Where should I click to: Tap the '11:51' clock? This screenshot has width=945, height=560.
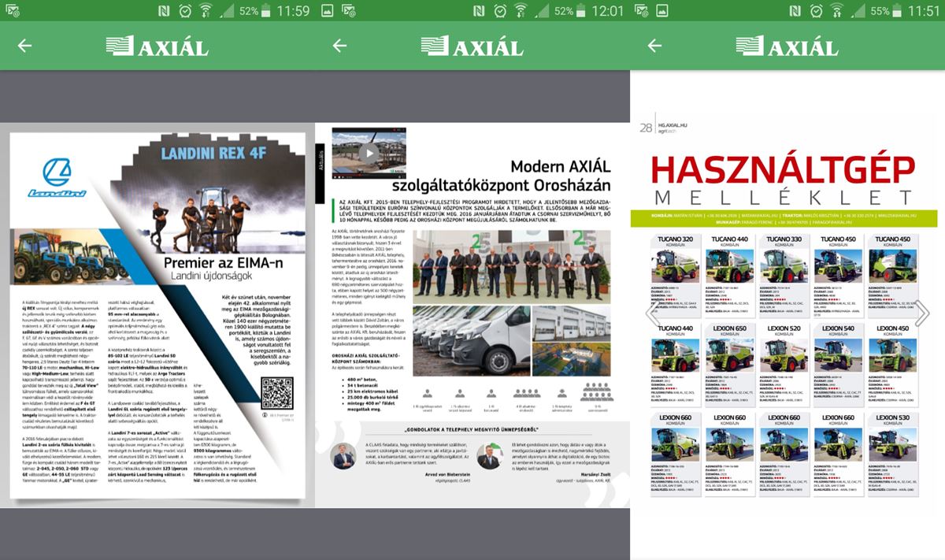[924, 12]
